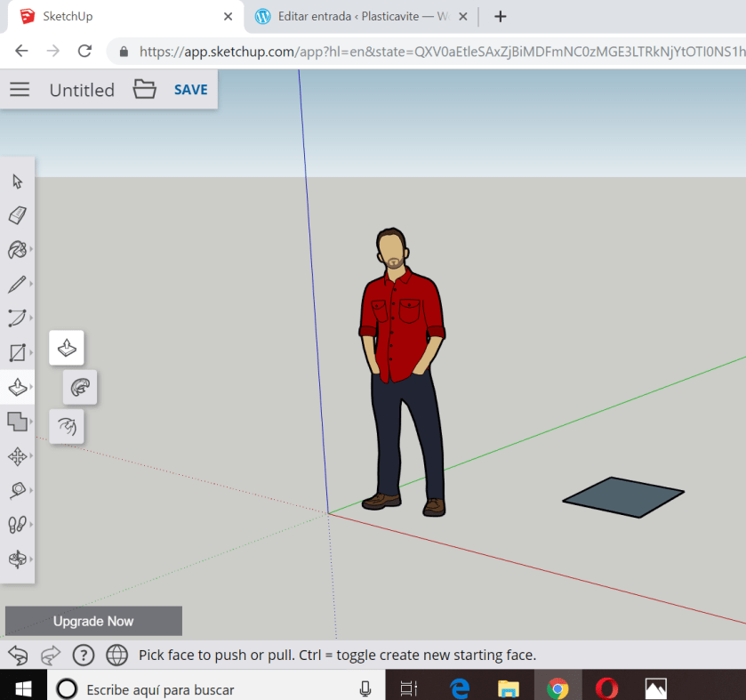This screenshot has width=746, height=700.
Task: Pick the Eraser tool
Action: pos(17,216)
